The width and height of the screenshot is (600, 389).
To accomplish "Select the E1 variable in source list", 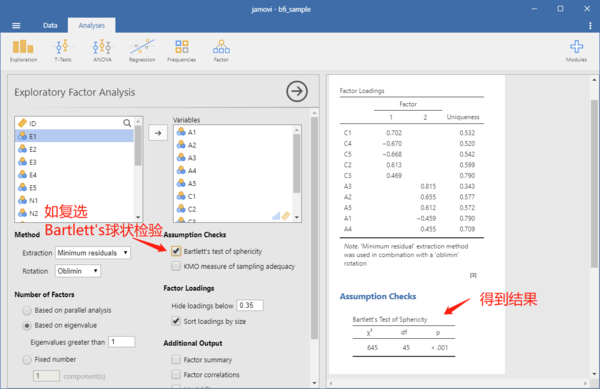I will pos(74,136).
